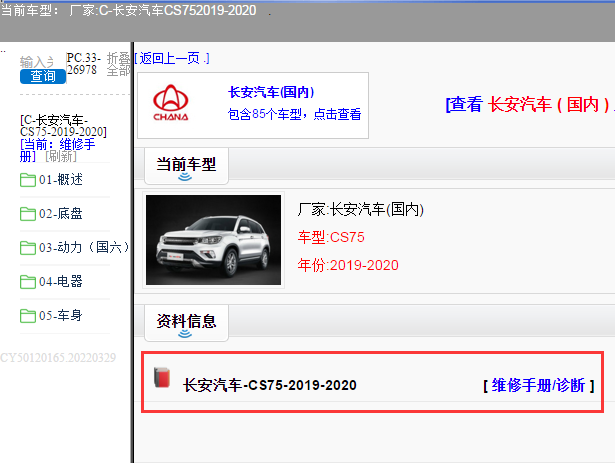Select the 资料信息 tab
The width and height of the screenshot is (615, 463).
186,323
